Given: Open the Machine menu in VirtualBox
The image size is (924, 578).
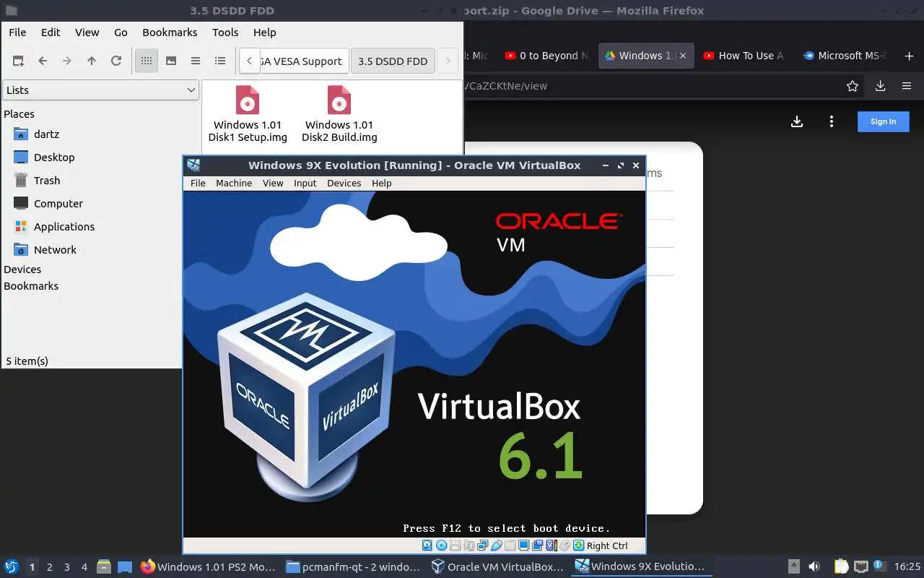Looking at the screenshot, I should 234,184.
